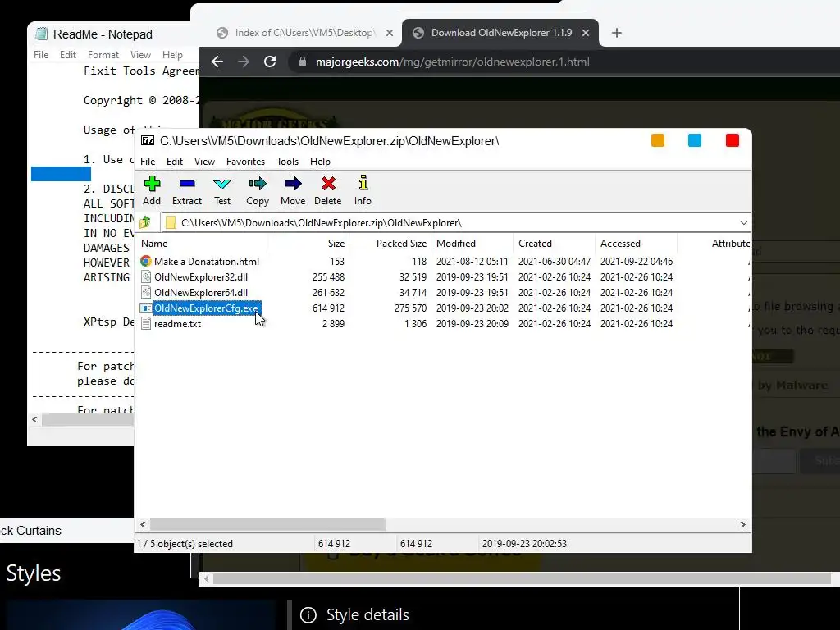Image resolution: width=840 pixels, height=630 pixels.
Task: Click the Style details heading
Action: coord(367,614)
